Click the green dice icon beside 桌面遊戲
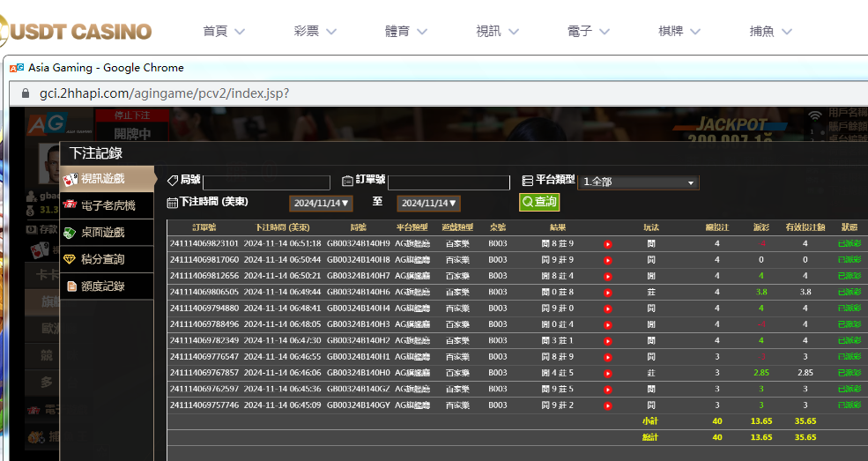Viewport: 868px width, 461px height. (70, 233)
